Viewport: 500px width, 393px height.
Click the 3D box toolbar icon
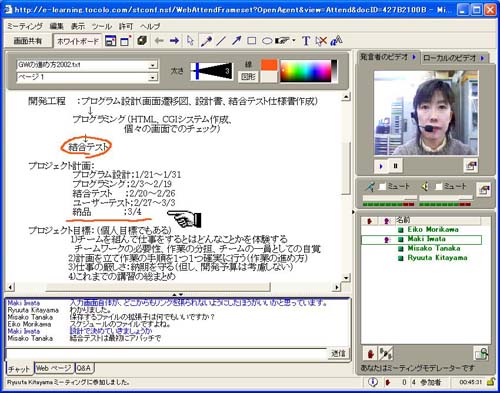pyautogui.click(x=142, y=41)
